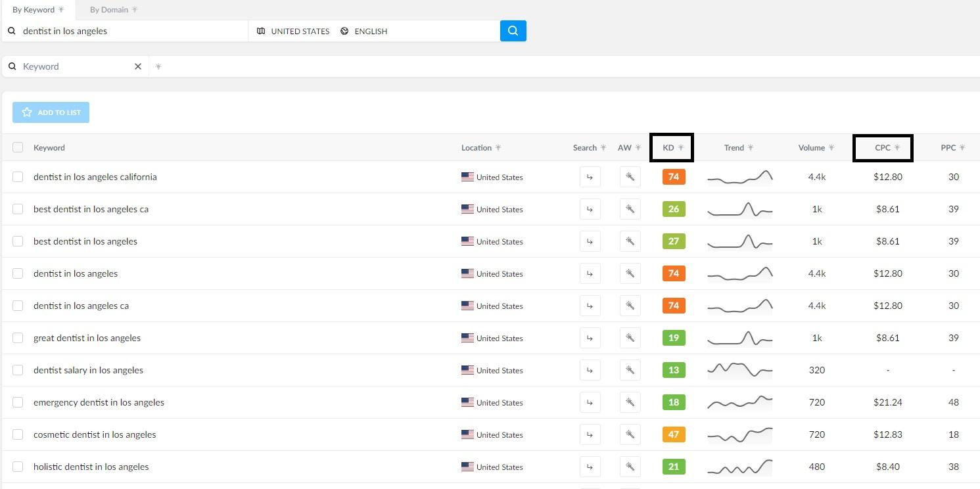
Task: Click the trend sparkline for 'emergency dentist in los angeles'
Action: pyautogui.click(x=739, y=402)
